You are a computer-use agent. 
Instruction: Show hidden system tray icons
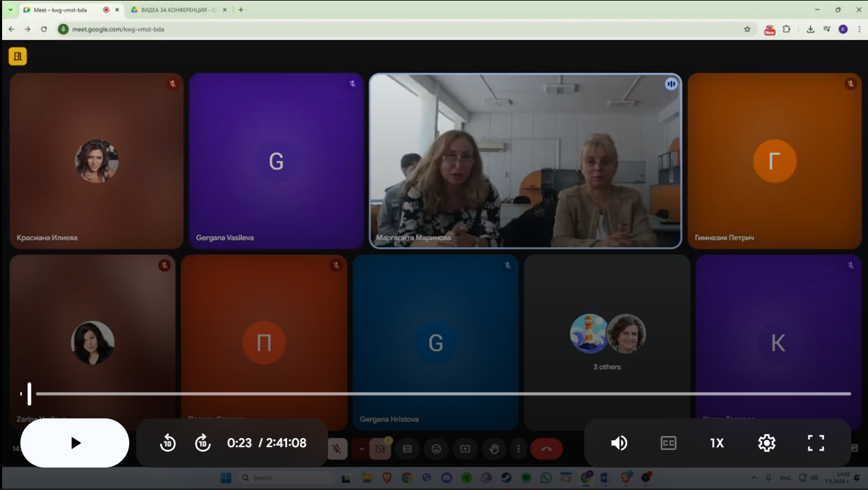(x=754, y=478)
